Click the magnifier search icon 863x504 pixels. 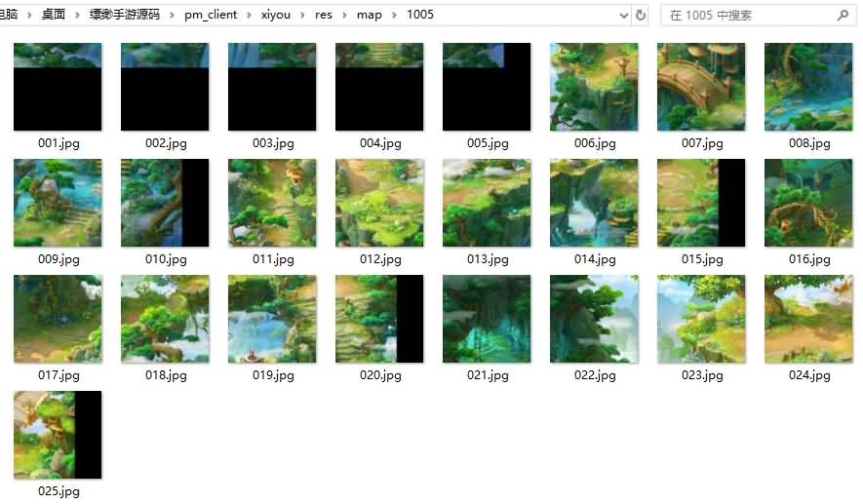843,16
